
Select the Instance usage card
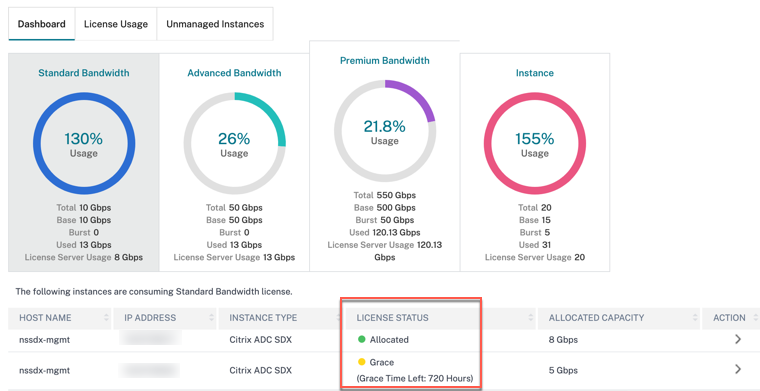535,162
